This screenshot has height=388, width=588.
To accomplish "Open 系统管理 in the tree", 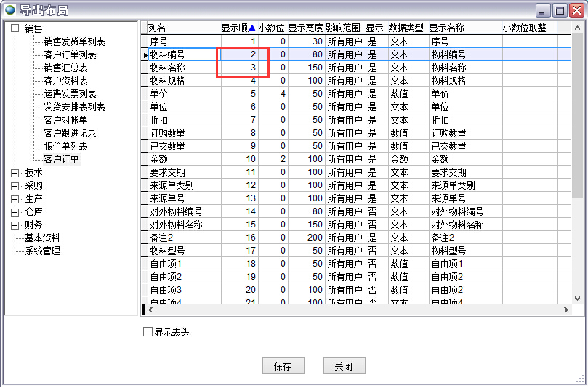I will [x=42, y=251].
